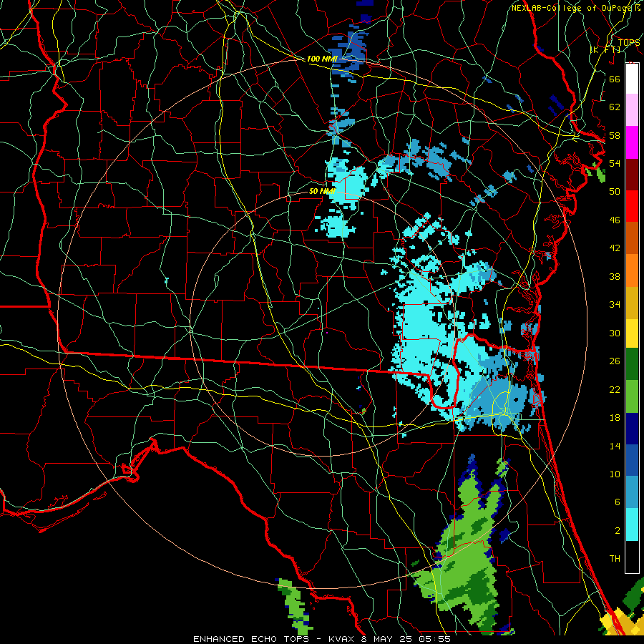Click the white swatch in the tops legend
This screenshot has height=644, width=644.
click(x=632, y=79)
